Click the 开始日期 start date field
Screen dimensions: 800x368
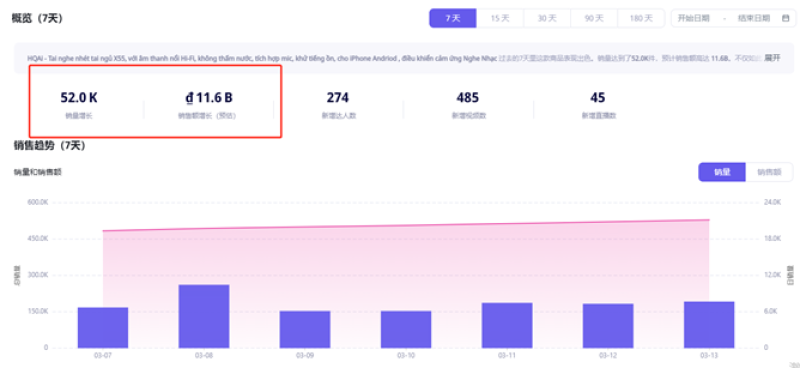pos(693,18)
